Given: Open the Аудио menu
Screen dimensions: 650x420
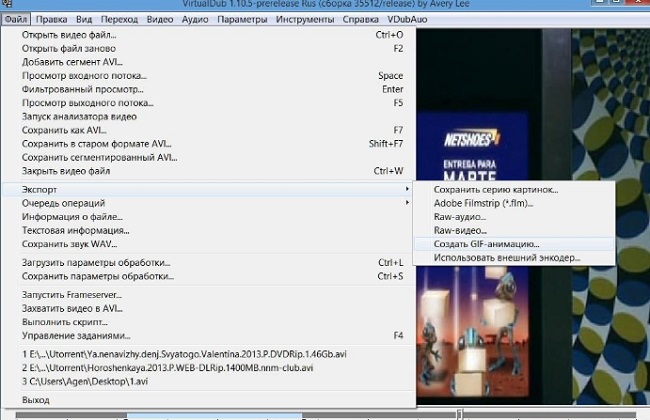Looking at the screenshot, I should (195, 19).
